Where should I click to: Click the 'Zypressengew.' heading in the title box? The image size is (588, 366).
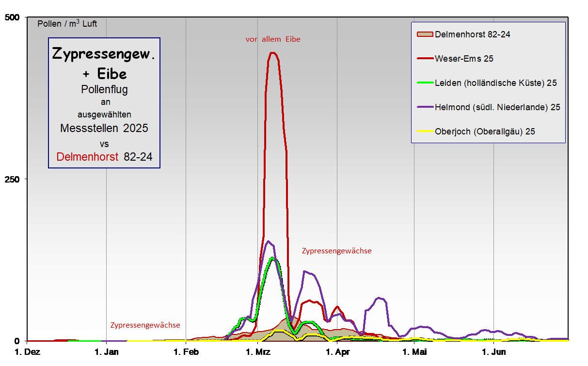tap(104, 54)
